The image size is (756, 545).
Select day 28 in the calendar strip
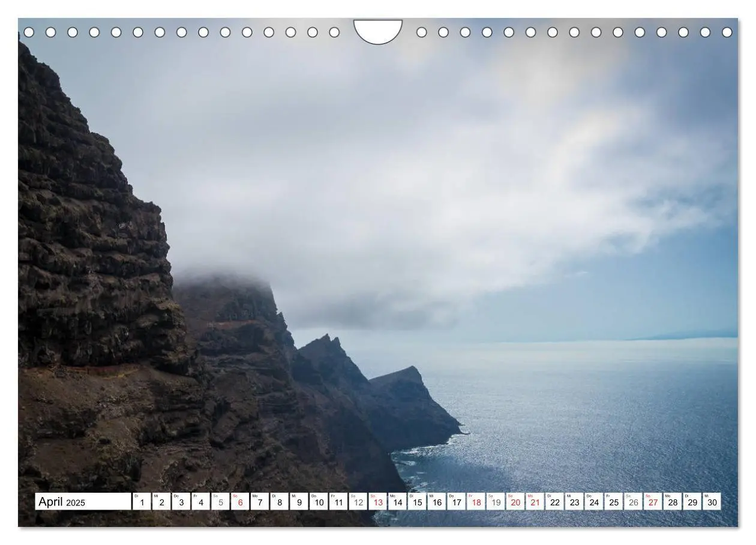[673, 502]
